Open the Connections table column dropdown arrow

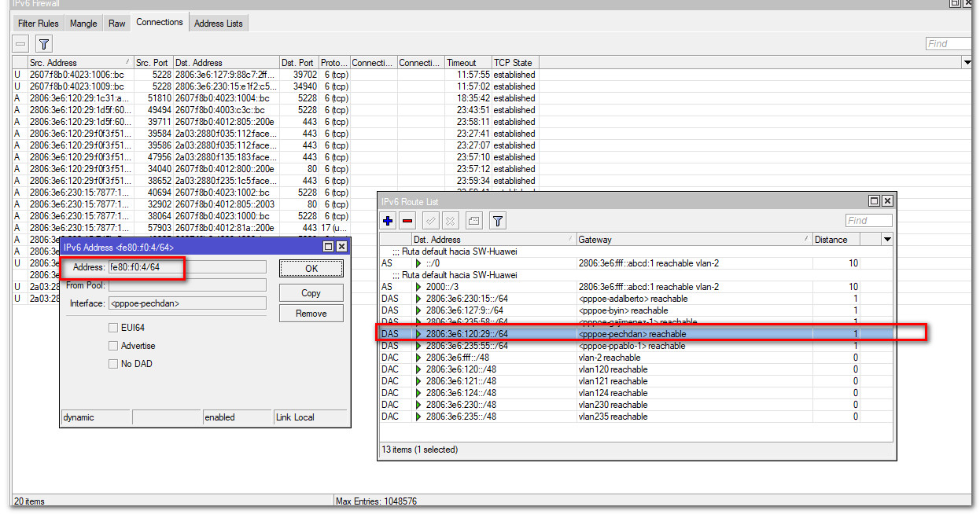point(967,62)
